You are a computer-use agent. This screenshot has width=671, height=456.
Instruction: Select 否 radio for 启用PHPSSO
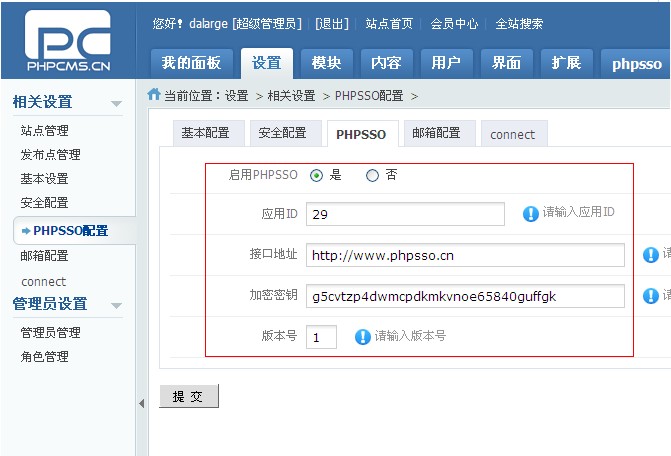pos(372,175)
